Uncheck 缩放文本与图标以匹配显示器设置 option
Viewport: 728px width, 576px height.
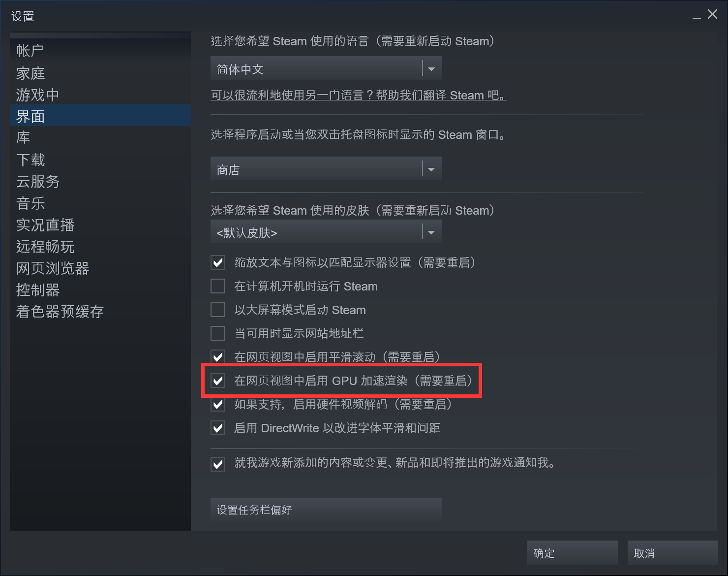[x=218, y=262]
